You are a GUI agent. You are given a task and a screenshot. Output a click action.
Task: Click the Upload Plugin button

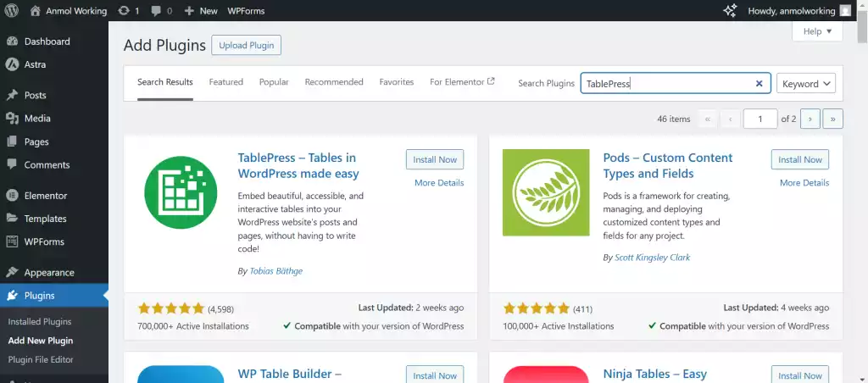(246, 46)
